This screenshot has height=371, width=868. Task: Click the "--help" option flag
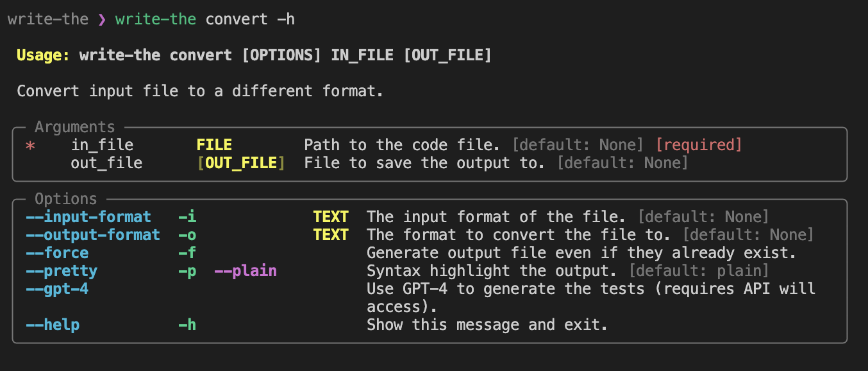pyautogui.click(x=53, y=325)
